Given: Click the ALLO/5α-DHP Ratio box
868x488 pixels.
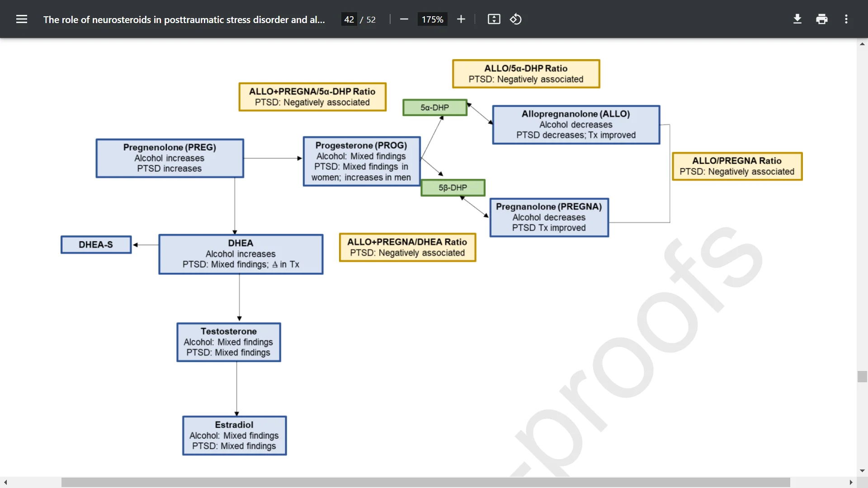Looking at the screenshot, I should pos(526,74).
